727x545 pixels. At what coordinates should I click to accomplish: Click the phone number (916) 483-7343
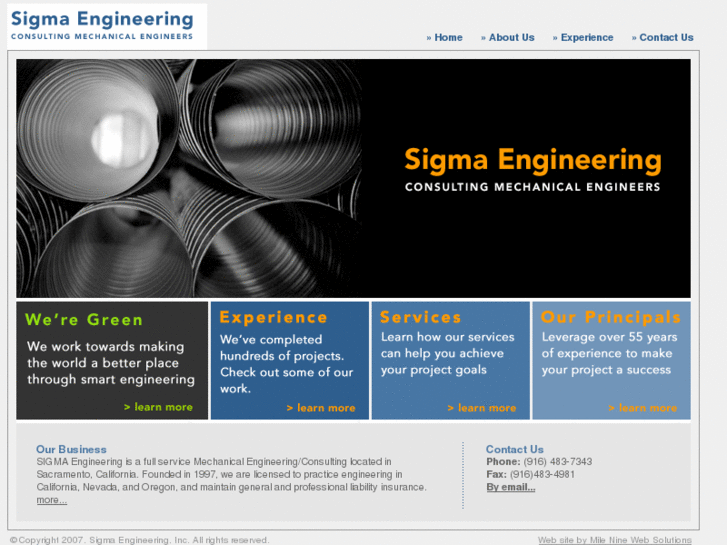pyautogui.click(x=558, y=462)
